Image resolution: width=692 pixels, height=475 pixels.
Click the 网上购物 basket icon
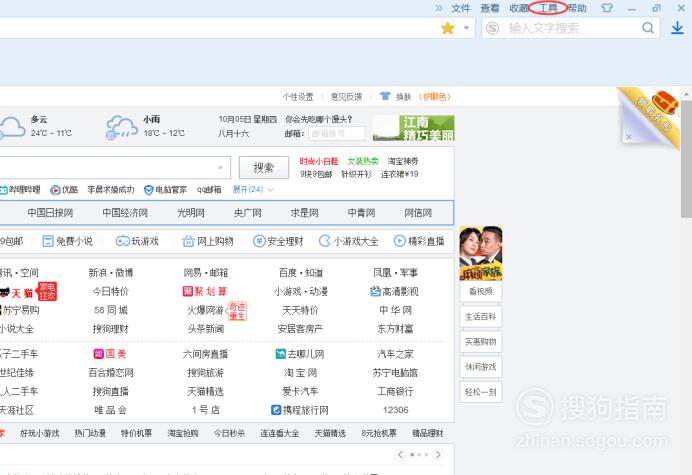pyautogui.click(x=188, y=241)
